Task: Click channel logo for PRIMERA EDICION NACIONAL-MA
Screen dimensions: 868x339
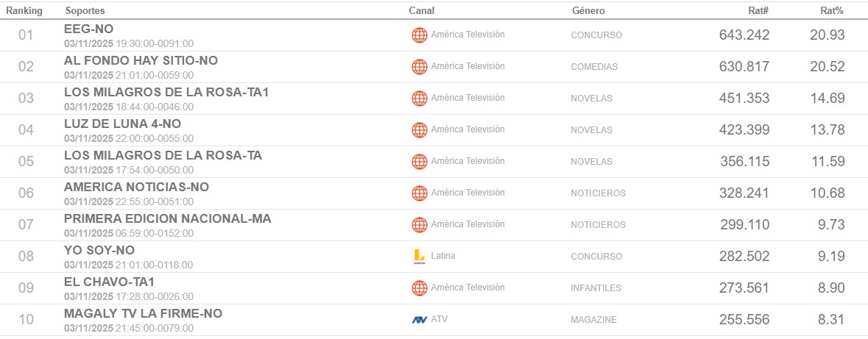Action: 419,225
